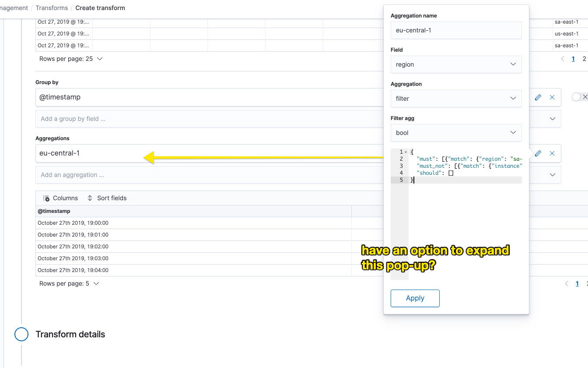Screen dimensions: 588x368
Task: Click line 4 "should" in JSON editor
Action: pos(429,173)
